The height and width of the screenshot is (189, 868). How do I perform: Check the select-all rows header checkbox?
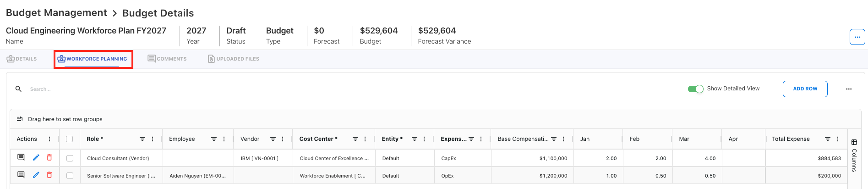pos(70,139)
